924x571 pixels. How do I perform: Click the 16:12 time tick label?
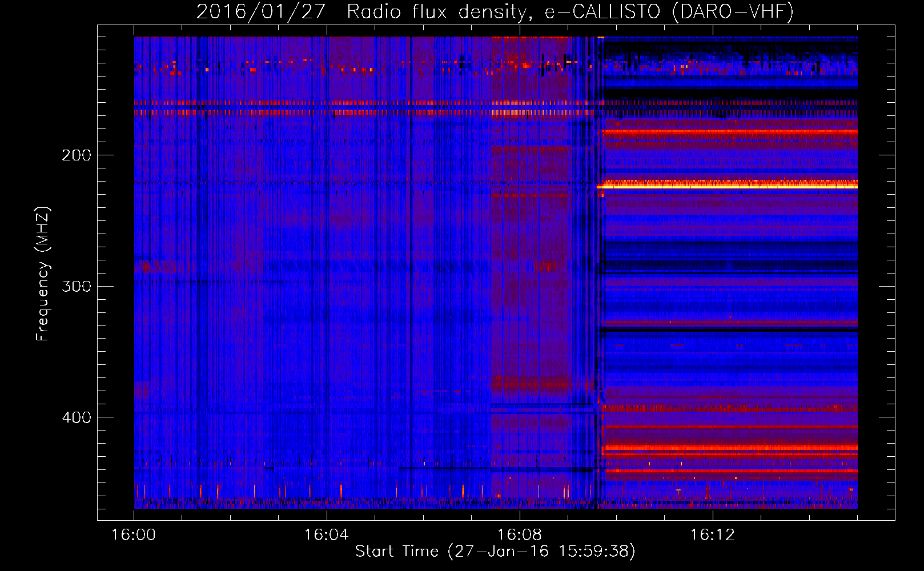pos(712,535)
